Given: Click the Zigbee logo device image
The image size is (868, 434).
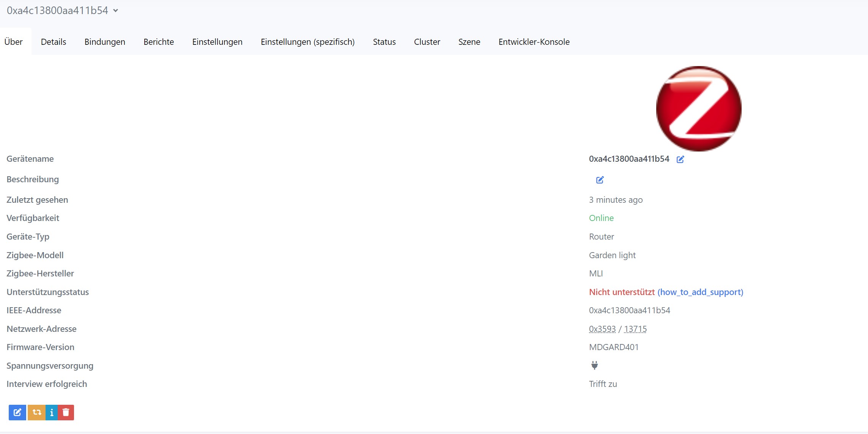Looking at the screenshot, I should [x=699, y=109].
